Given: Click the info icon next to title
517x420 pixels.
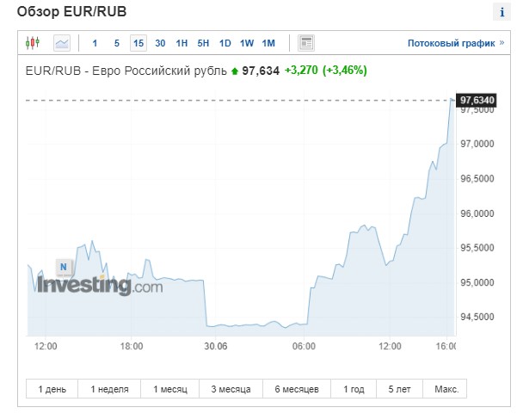Looking at the screenshot, I should [501, 13].
